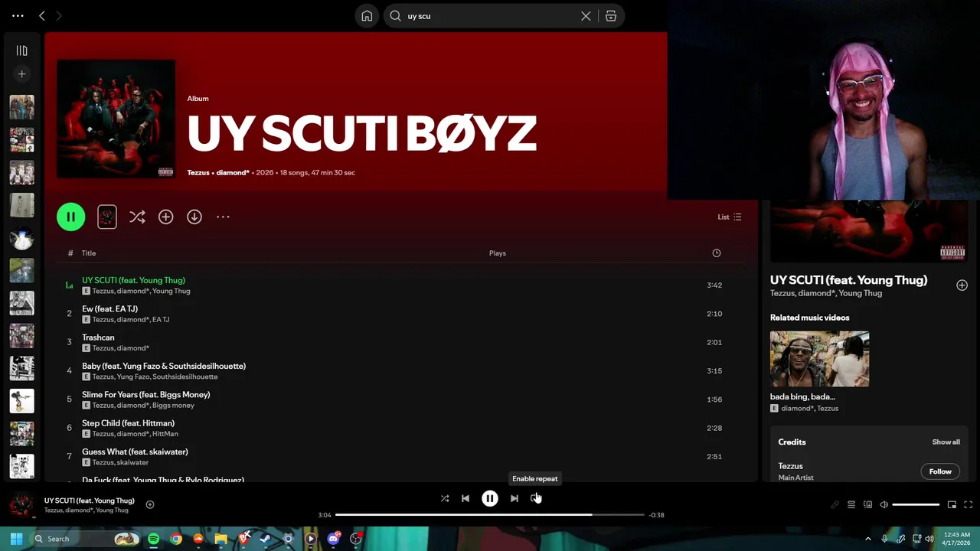Toggle shuffle for the album
This screenshot has width=980, height=551.
click(x=137, y=217)
